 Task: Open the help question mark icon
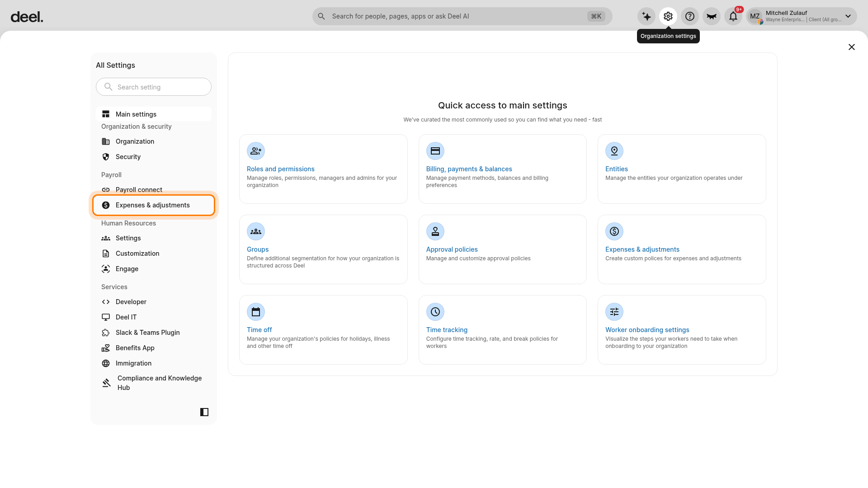click(690, 16)
